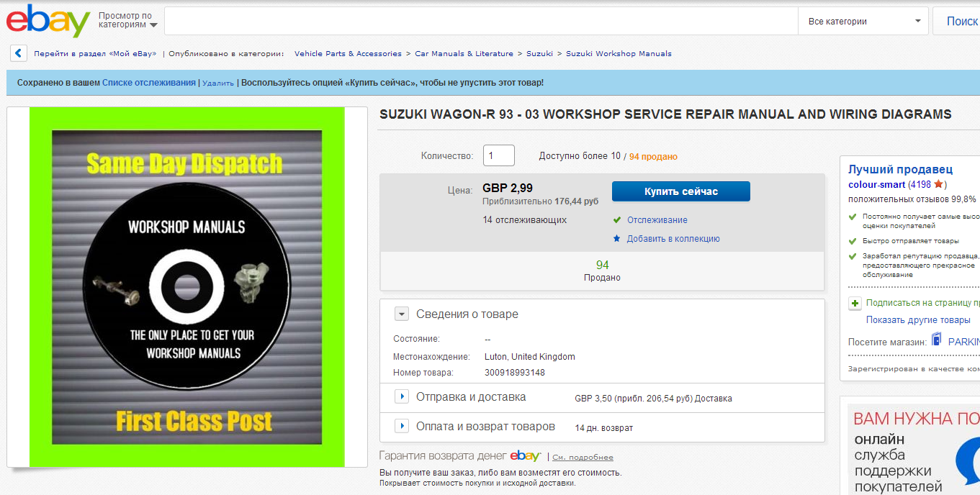This screenshot has height=495, width=980.
Task: Click the blue star collection icon
Action: tap(616, 238)
